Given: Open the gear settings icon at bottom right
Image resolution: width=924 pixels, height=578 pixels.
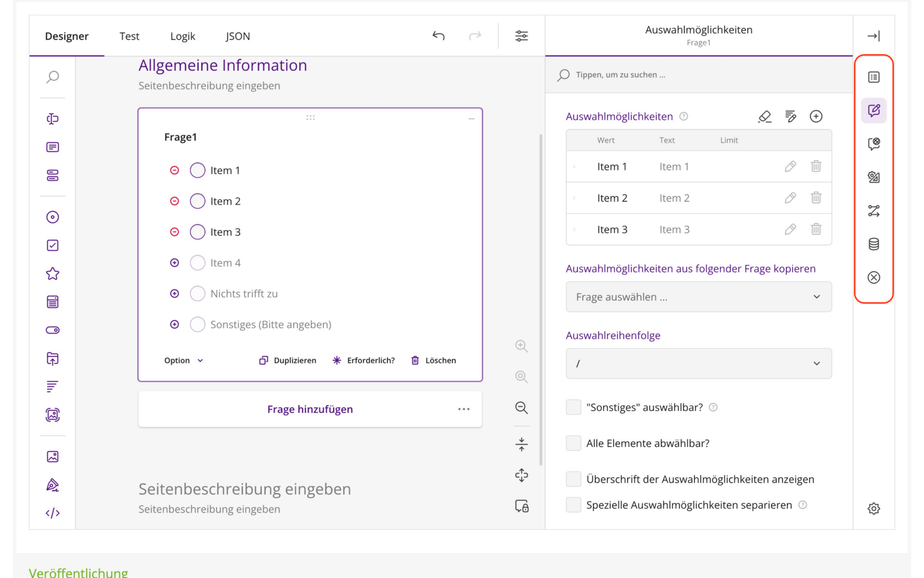Looking at the screenshot, I should [874, 509].
